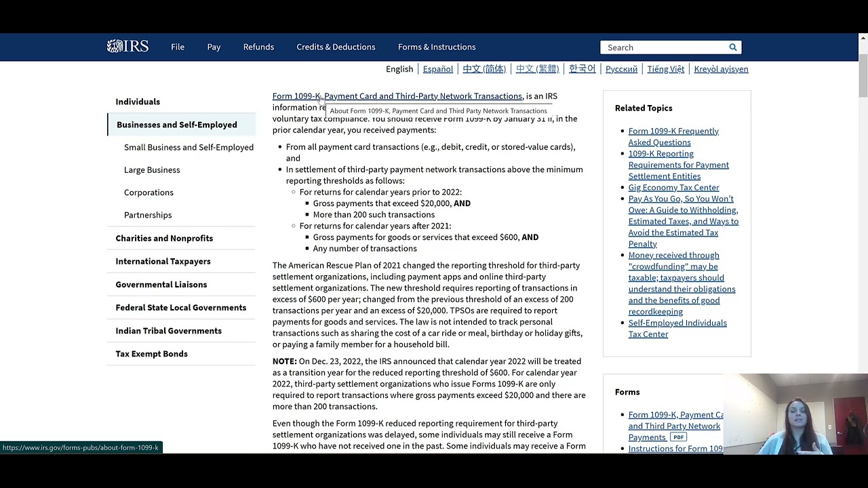
Task: Select English language
Action: tap(399, 68)
